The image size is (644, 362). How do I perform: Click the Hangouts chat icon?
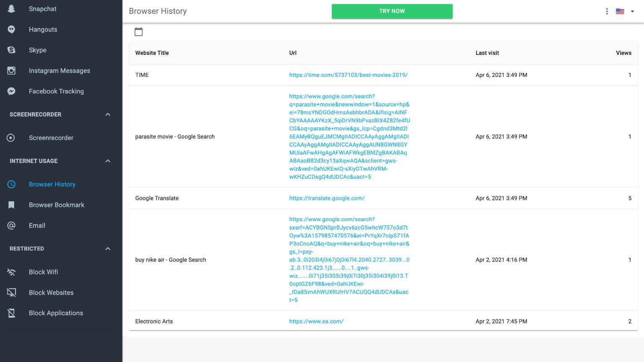point(11,29)
